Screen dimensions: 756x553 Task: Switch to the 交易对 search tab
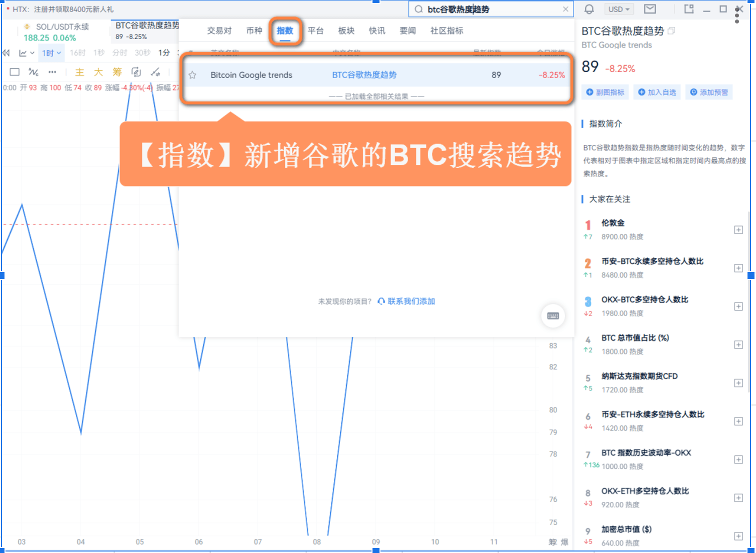coord(219,31)
